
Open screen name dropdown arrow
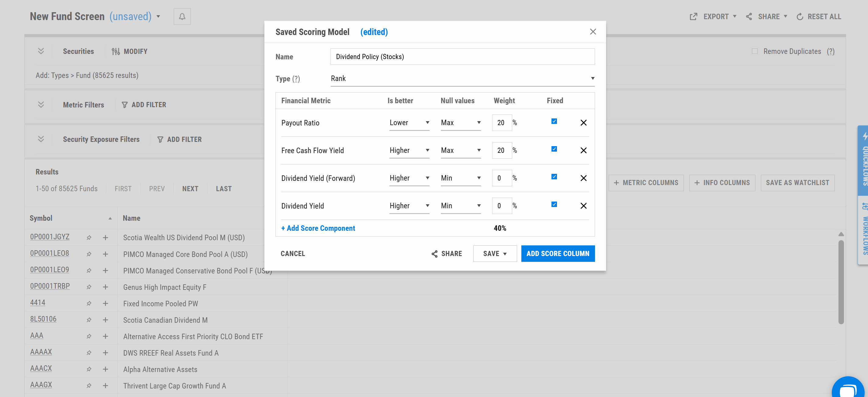(x=158, y=16)
